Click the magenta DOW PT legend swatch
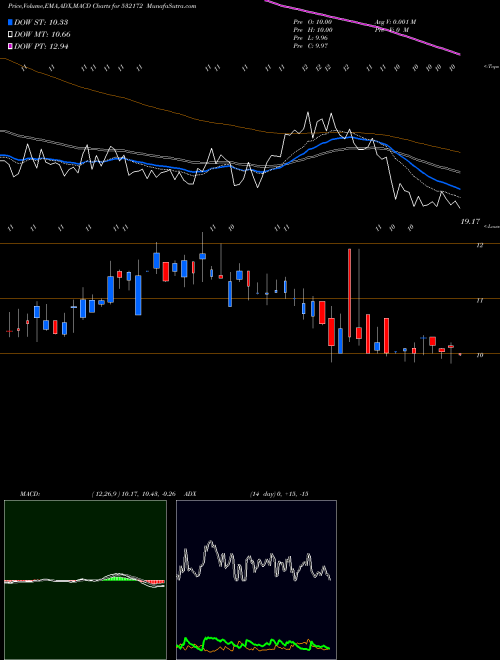Image resolution: width=500 pixels, height=660 pixels. click(x=10, y=46)
